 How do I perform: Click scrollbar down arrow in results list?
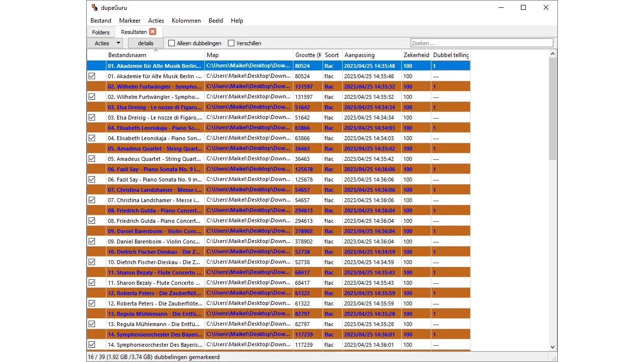coord(552,347)
